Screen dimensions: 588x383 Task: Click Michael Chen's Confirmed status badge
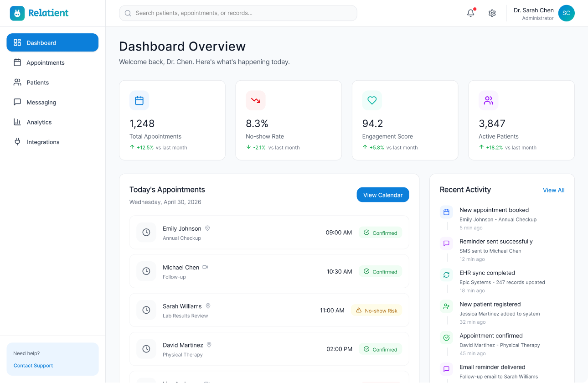click(x=380, y=271)
